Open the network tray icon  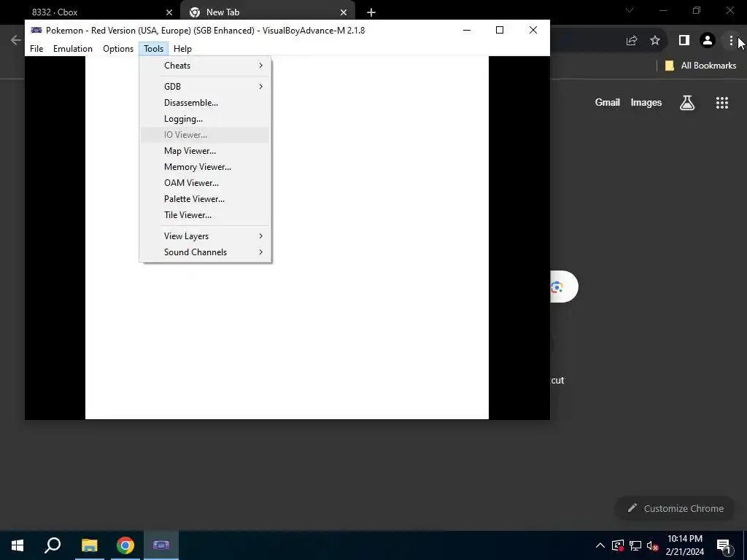[635, 545]
